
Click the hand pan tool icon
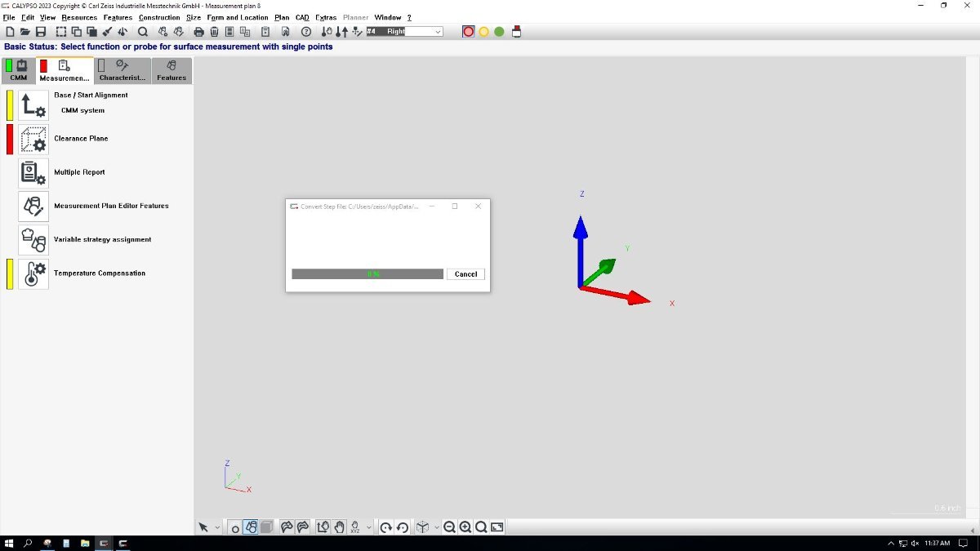pyautogui.click(x=339, y=527)
